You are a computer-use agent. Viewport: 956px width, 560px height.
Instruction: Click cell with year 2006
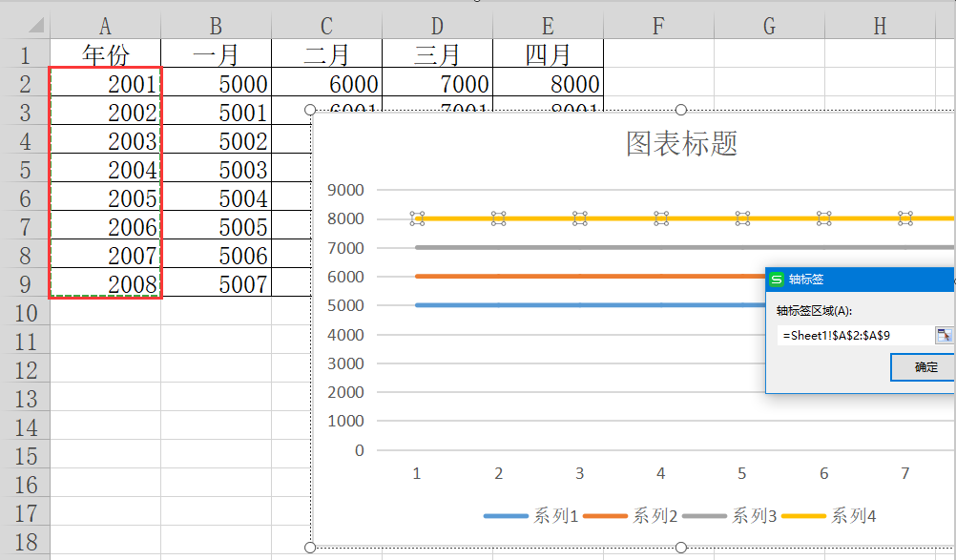click(x=106, y=227)
